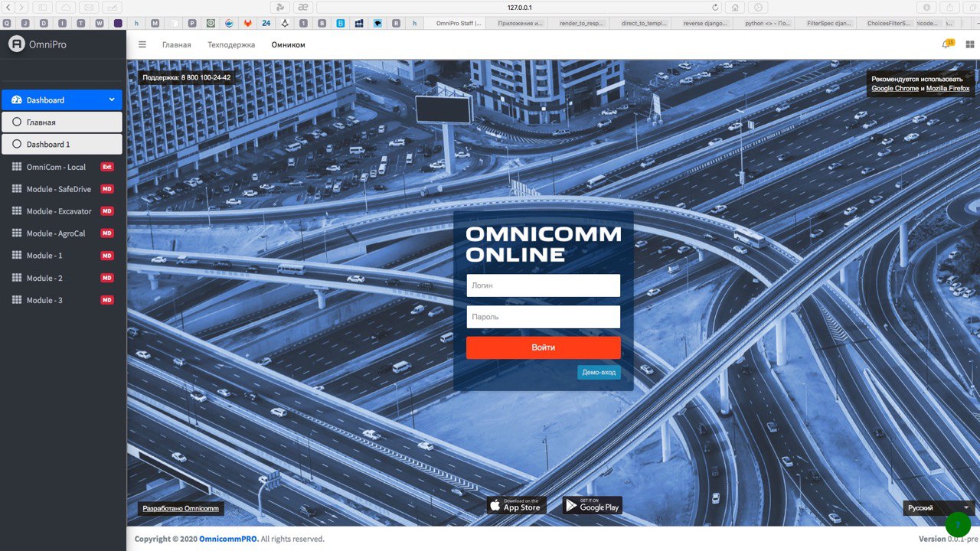The image size is (980, 551).
Task: Click the Демо-вход button
Action: 599,373
